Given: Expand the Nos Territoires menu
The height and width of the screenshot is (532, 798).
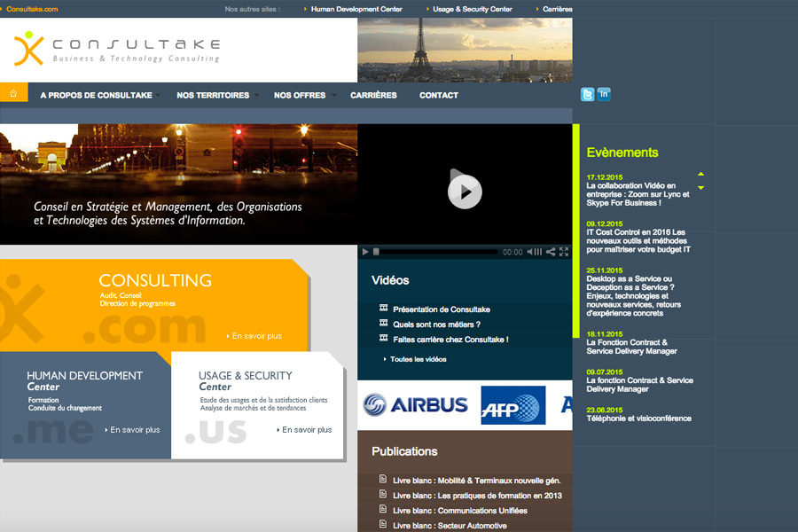Looking at the screenshot, I should coord(217,95).
